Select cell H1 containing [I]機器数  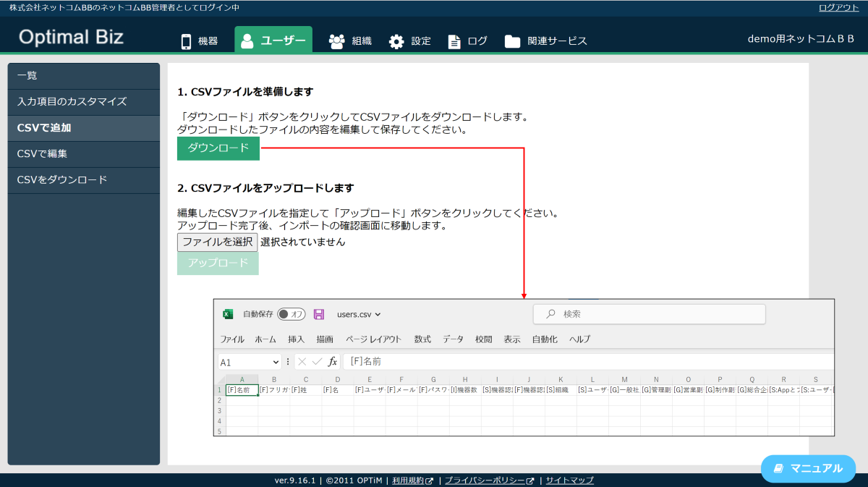click(x=465, y=390)
